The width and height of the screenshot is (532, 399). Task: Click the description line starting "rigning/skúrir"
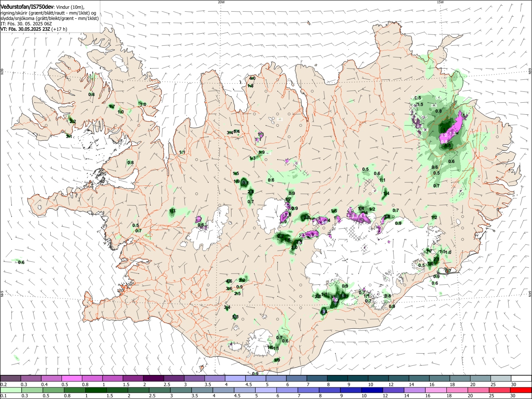pyautogui.click(x=48, y=12)
